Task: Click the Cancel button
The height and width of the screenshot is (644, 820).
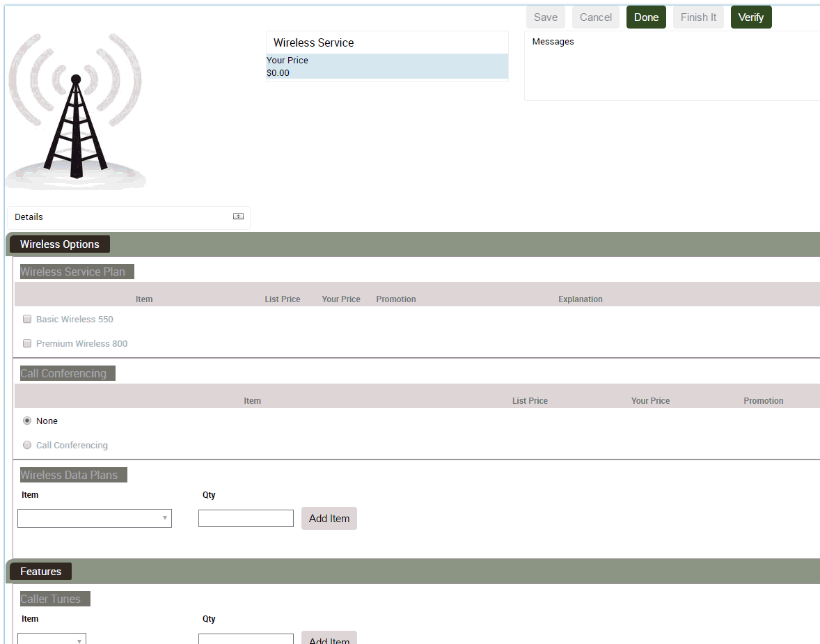Action: coord(595,17)
